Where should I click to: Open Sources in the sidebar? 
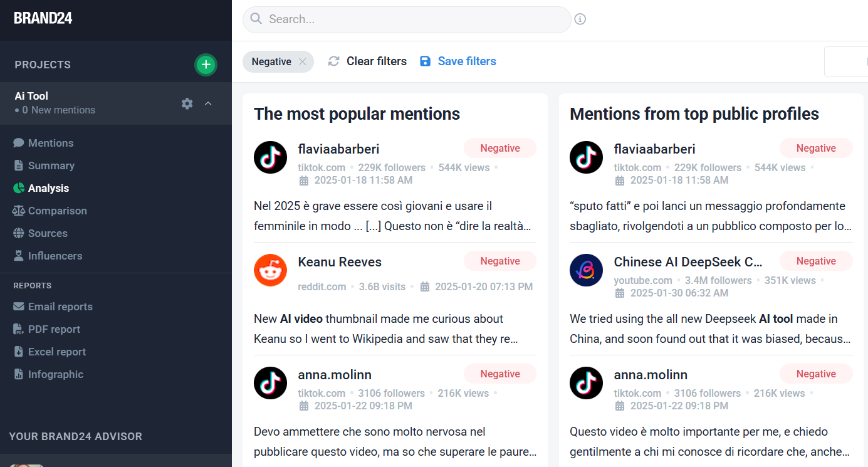[48, 233]
